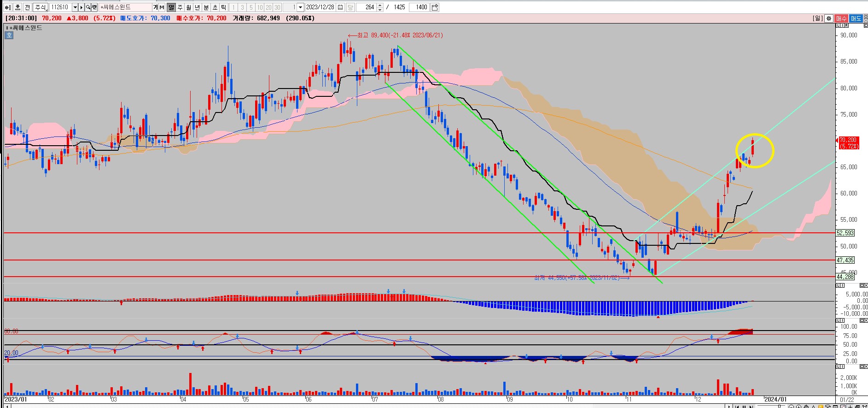The height and width of the screenshot is (408, 868).
Task: Click the '1' interval button
Action: [x=233, y=7]
